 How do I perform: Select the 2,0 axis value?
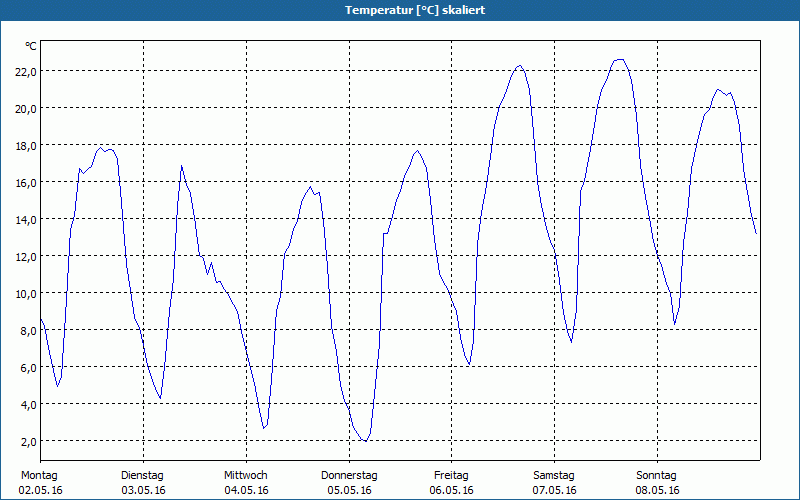(x=29, y=442)
